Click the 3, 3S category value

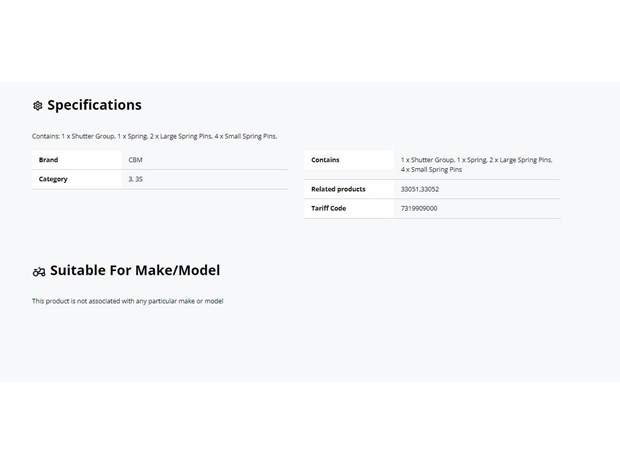pyautogui.click(x=135, y=179)
